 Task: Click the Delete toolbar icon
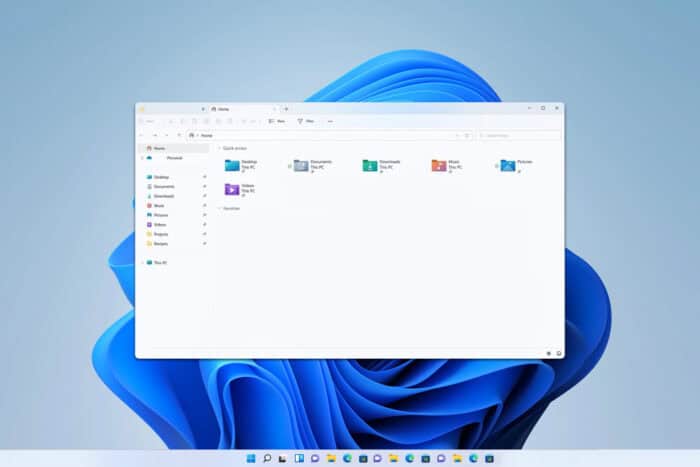coord(229,121)
